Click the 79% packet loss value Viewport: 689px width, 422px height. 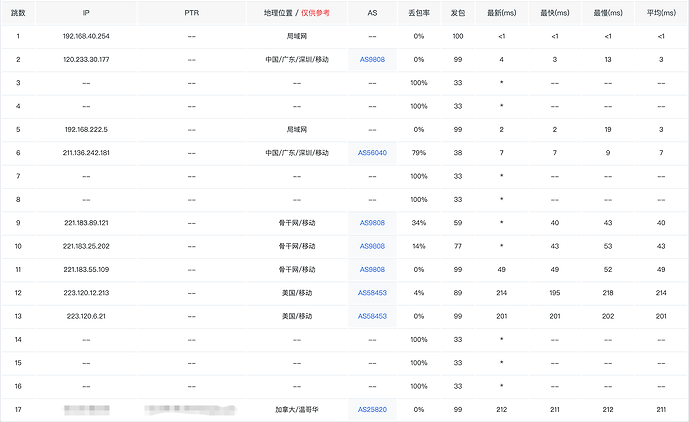[x=419, y=153]
